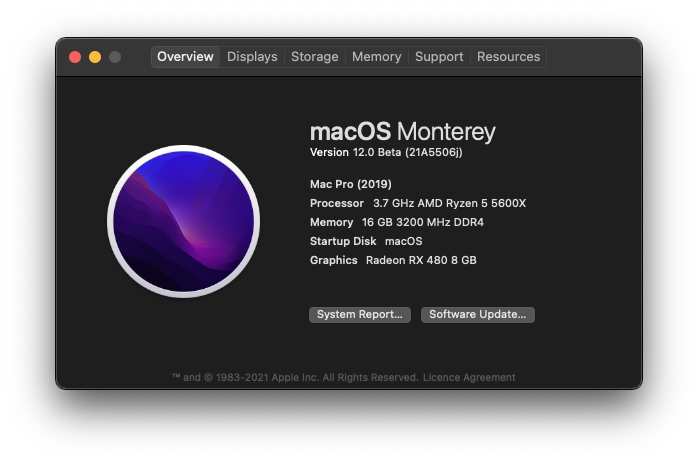Viewport: 698px width, 463px height.
Task: Minimize window with the yellow button
Action: (x=95, y=57)
